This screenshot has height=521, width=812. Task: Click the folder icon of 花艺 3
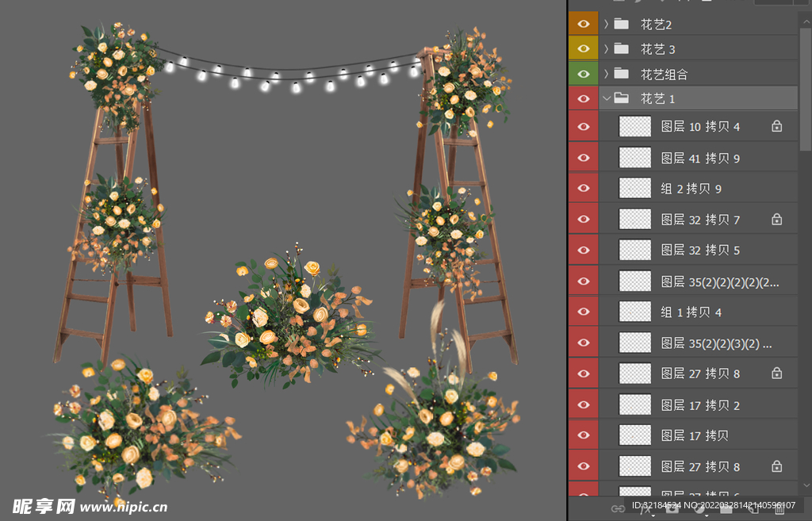(x=622, y=48)
